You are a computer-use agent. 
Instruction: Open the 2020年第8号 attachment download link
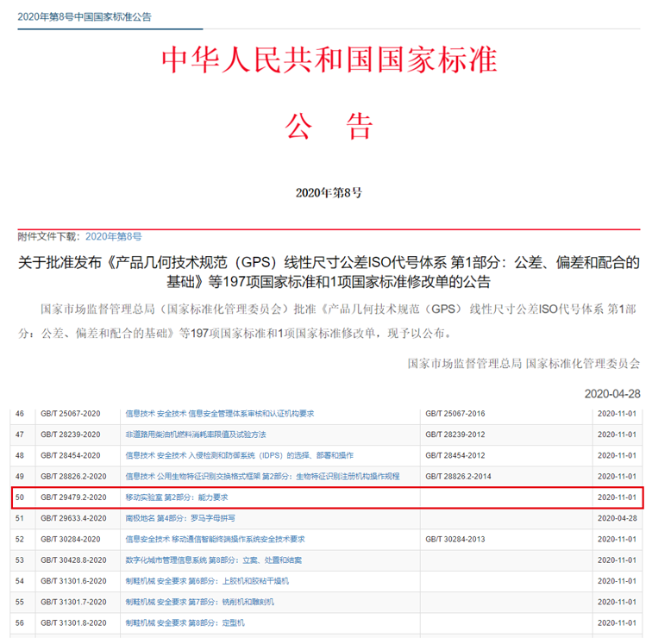[x=113, y=235]
